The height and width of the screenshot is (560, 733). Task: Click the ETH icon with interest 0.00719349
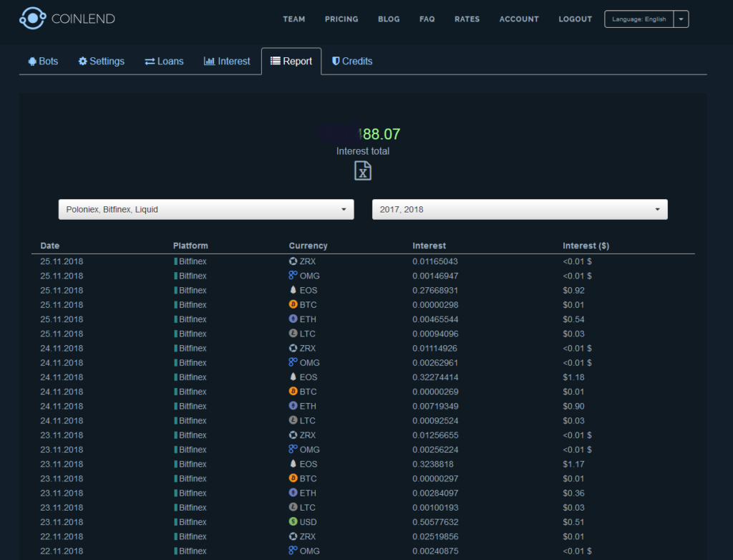point(293,405)
